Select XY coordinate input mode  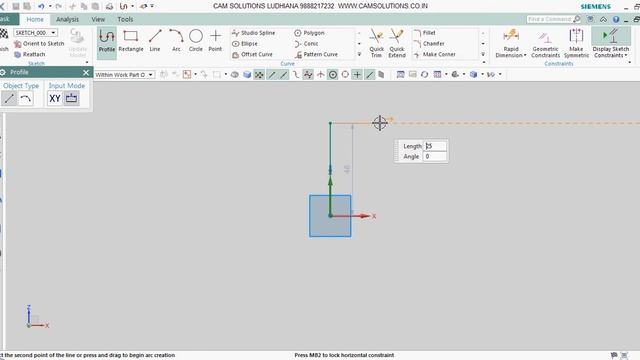pyautogui.click(x=55, y=98)
